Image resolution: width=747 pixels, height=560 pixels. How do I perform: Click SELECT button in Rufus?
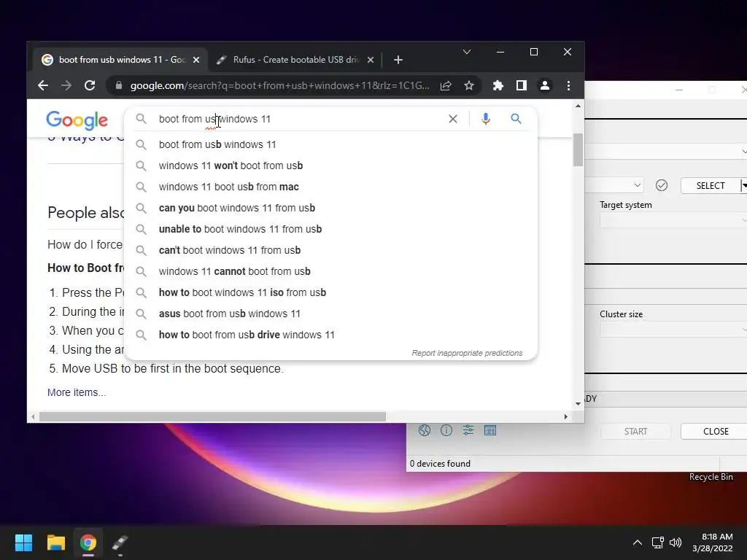coord(711,186)
